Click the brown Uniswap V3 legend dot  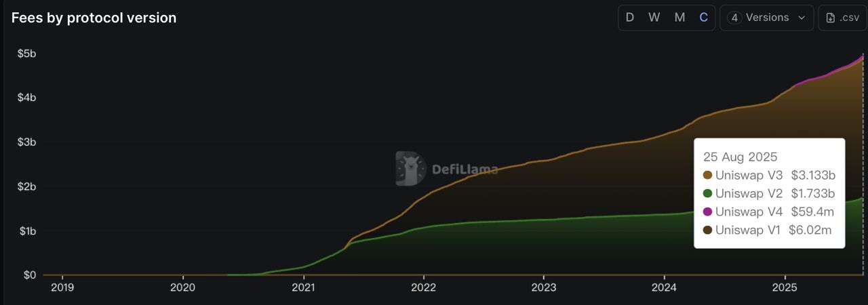pos(708,176)
